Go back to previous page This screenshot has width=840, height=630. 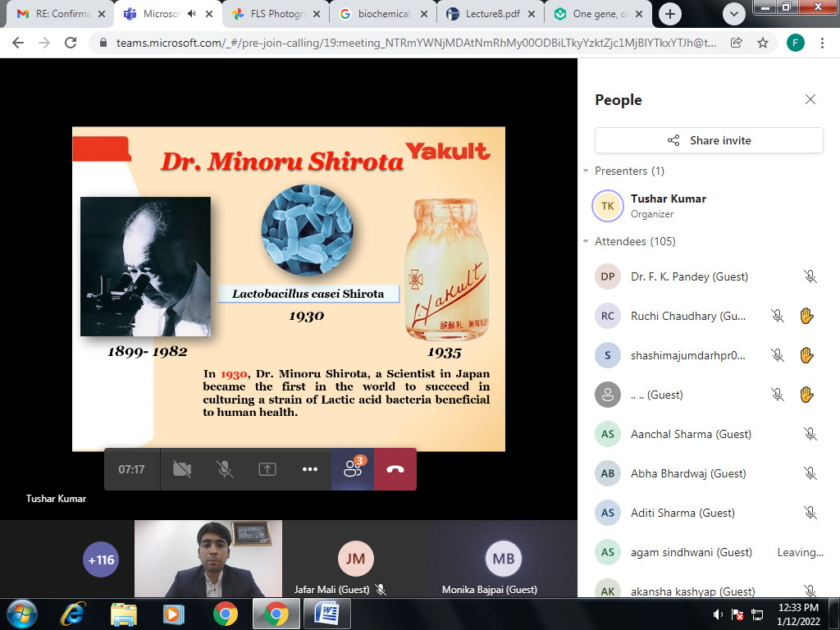pos(18,43)
